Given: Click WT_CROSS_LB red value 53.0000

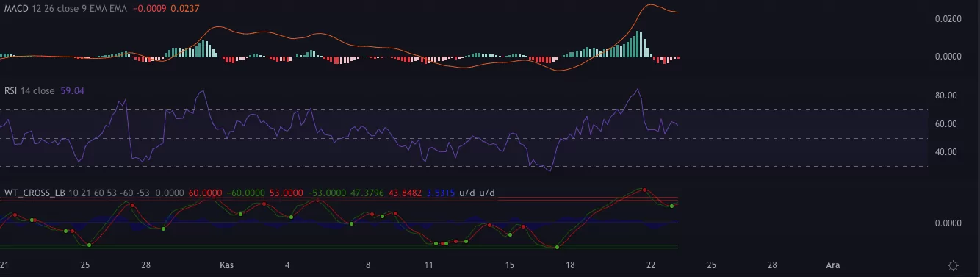Looking at the screenshot, I should tap(286, 193).
